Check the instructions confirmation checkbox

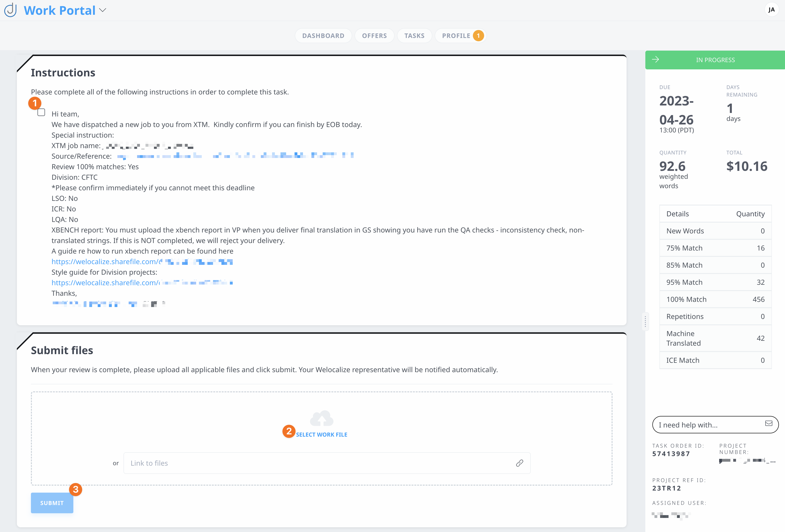click(41, 112)
